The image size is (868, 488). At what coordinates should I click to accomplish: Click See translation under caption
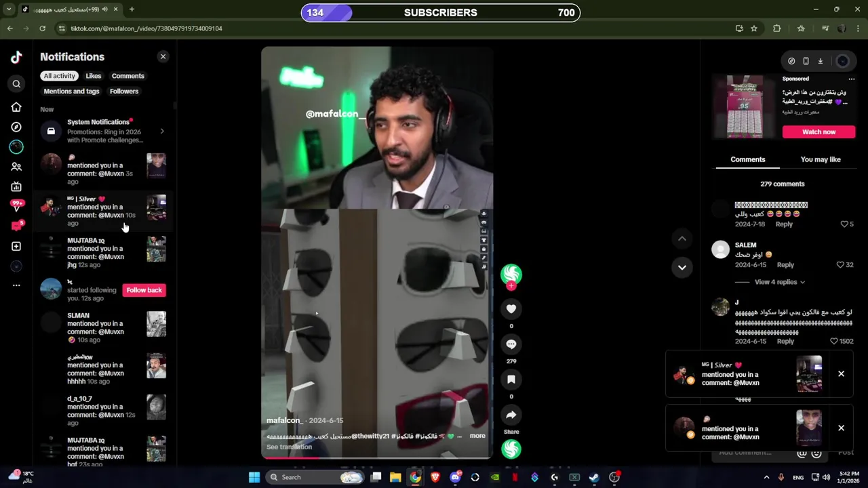pos(290,447)
